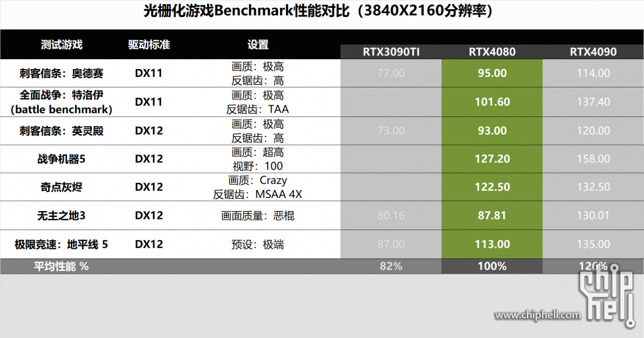Select the RTX4080 value 87.81
The height and width of the screenshot is (338, 644).
(x=492, y=216)
